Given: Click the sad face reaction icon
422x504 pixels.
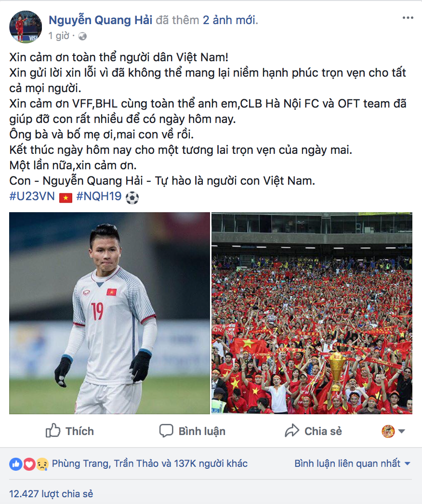Looking at the screenshot, I should pos(42,464).
